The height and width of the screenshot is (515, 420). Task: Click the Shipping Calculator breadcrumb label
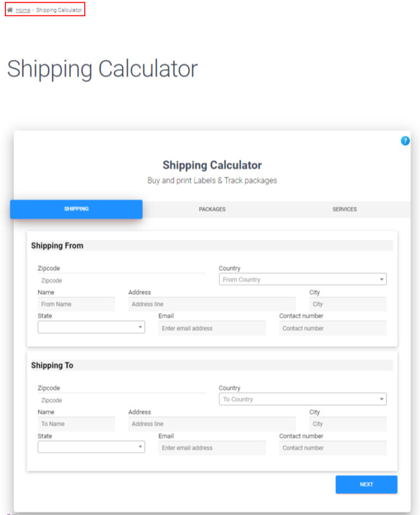click(x=59, y=9)
